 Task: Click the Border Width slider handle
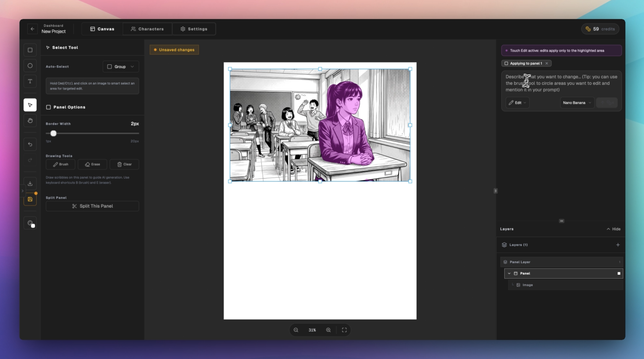(x=53, y=133)
